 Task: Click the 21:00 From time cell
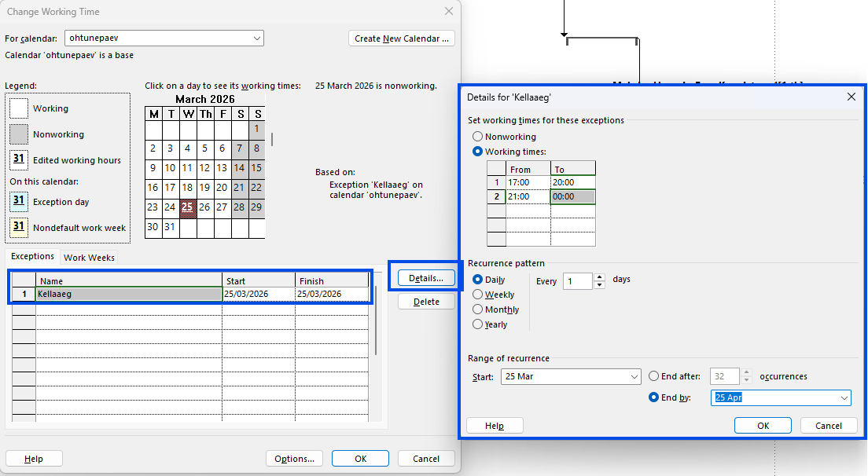pyautogui.click(x=528, y=196)
